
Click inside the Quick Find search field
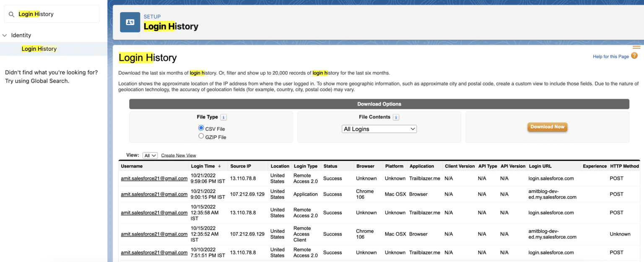pos(57,14)
